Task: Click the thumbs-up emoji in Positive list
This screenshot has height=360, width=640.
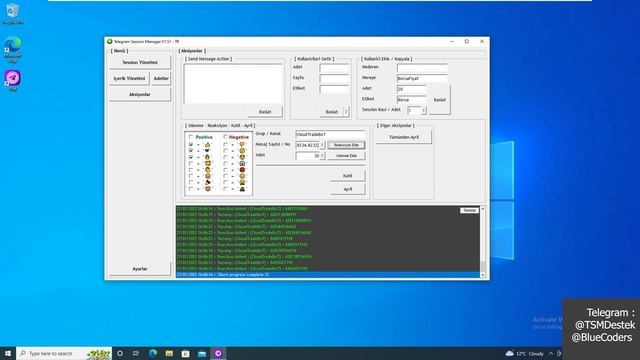Action: (x=207, y=144)
